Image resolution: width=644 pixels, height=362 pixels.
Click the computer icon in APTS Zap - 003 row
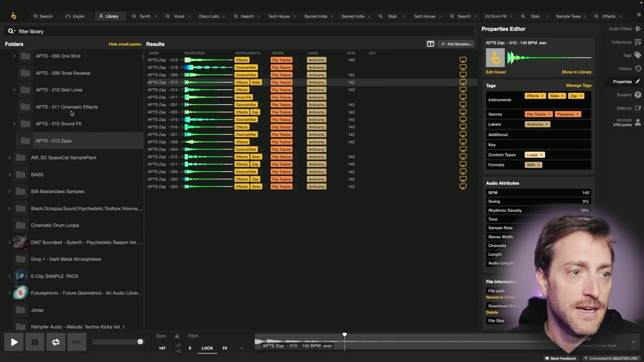click(463, 187)
